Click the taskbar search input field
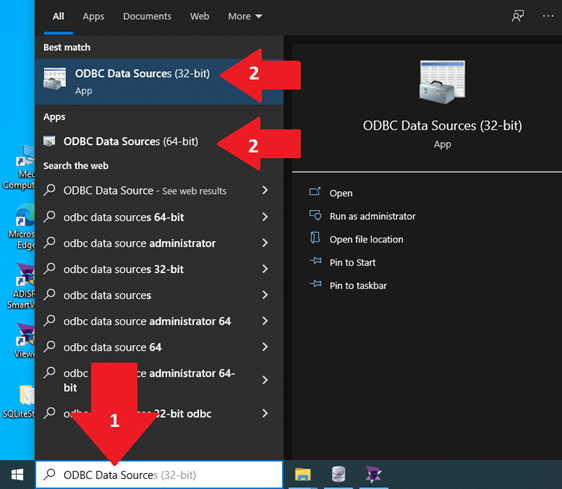The height and width of the screenshot is (489, 562). click(x=159, y=475)
